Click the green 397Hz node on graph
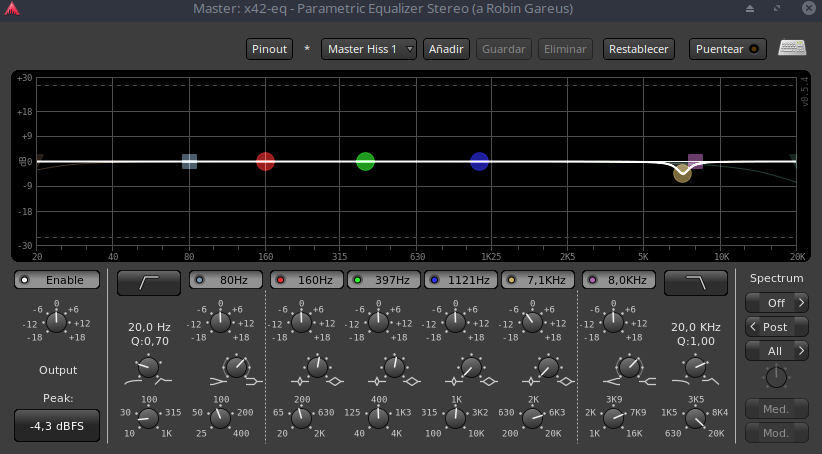This screenshot has height=454, width=822. [365, 161]
